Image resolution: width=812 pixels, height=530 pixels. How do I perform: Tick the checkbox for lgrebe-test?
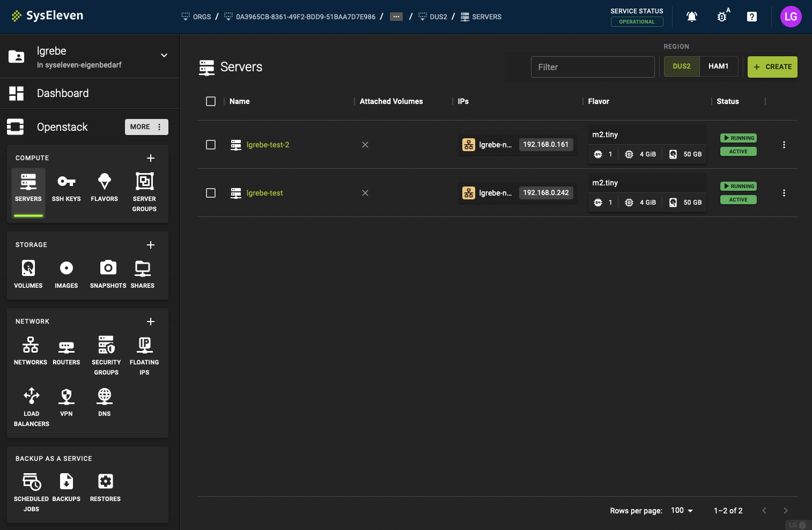211,193
